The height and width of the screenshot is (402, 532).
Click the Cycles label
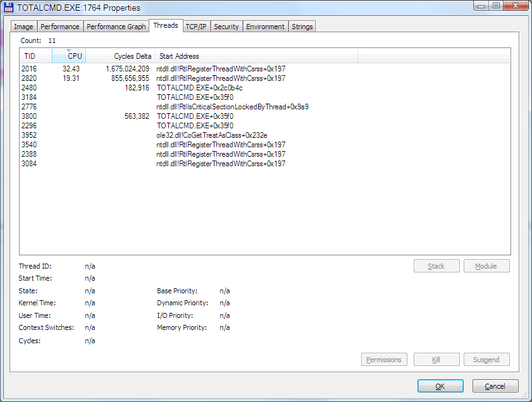point(30,341)
